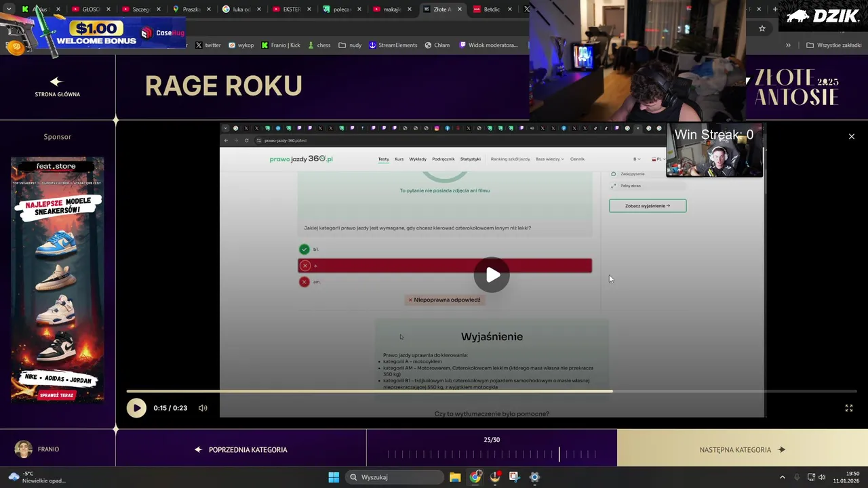
Task: Open the Podręcznik menu item
Action: point(443,159)
